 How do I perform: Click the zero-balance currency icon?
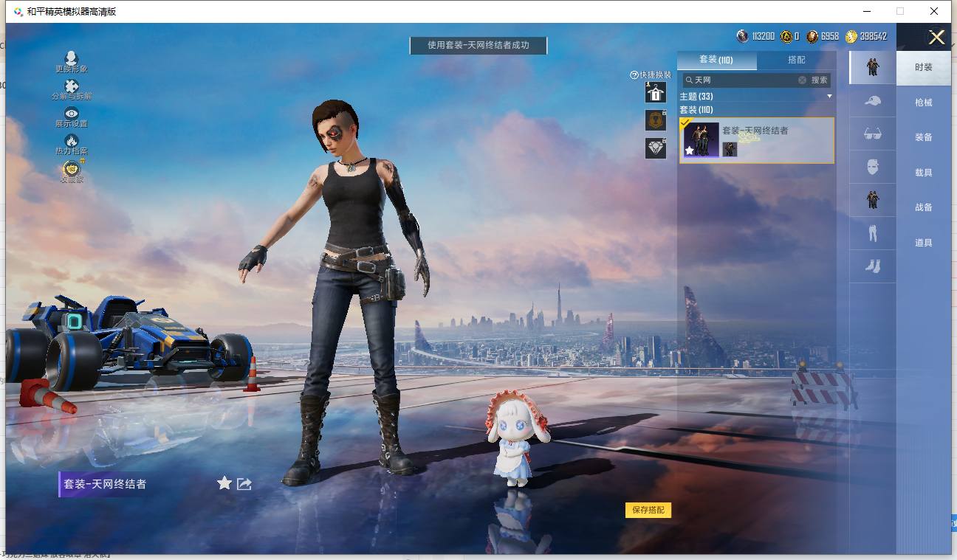786,36
